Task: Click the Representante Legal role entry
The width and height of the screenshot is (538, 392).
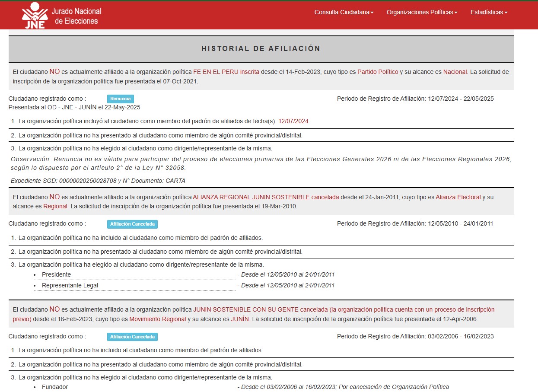Action: [x=70, y=285]
